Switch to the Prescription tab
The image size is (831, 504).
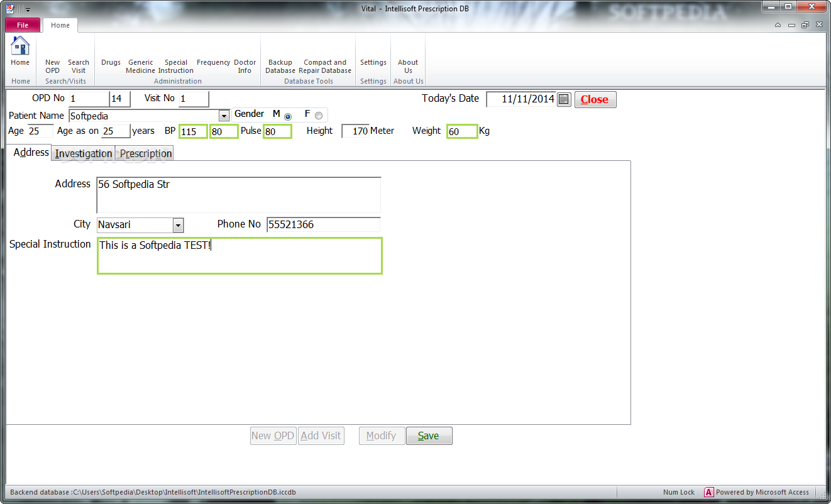pyautogui.click(x=146, y=153)
